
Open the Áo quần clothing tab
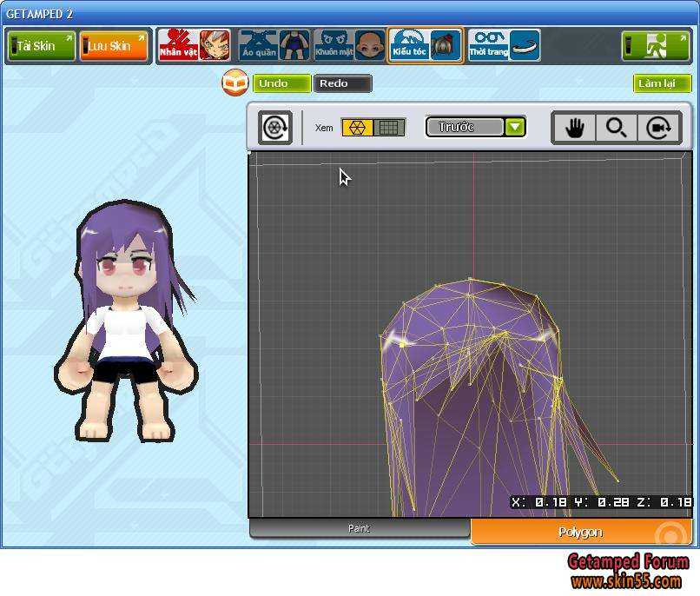tap(274, 44)
